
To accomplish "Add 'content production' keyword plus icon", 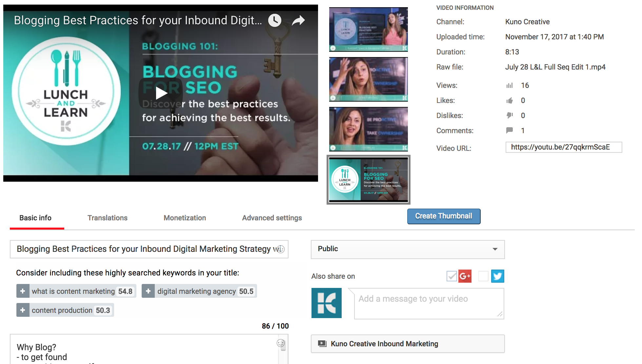I will click(23, 310).
